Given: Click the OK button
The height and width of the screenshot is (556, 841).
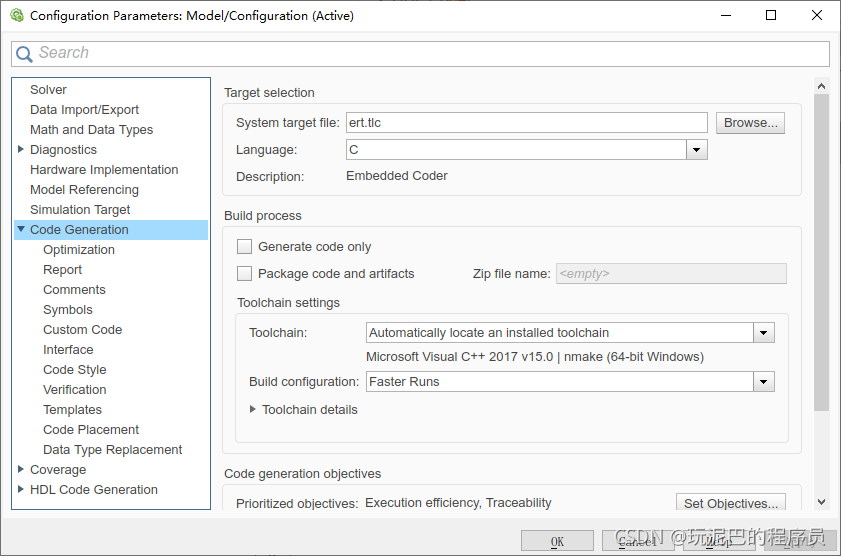Looking at the screenshot, I should point(557,542).
